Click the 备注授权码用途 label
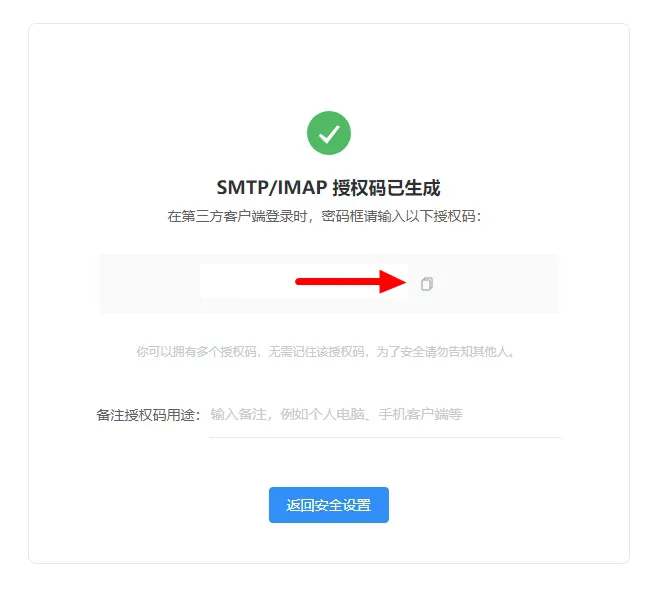657x594 pixels. 149,415
